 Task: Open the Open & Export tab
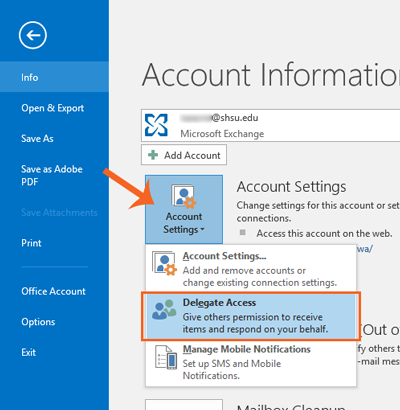[54, 108]
